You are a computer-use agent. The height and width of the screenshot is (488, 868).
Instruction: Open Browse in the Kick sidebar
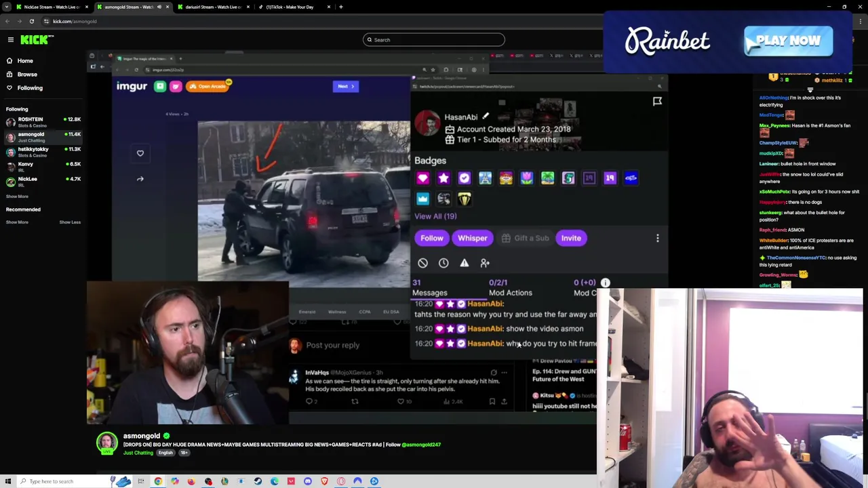point(27,74)
